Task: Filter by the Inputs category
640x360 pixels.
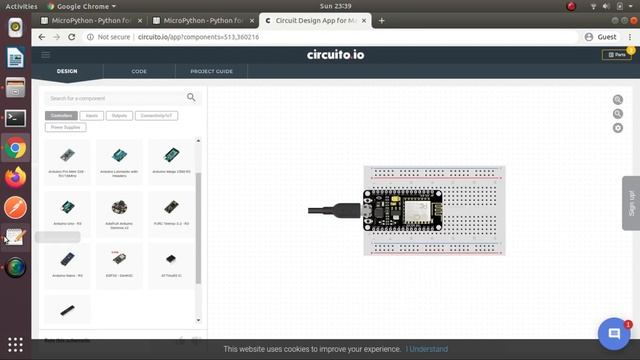Action: tap(92, 116)
